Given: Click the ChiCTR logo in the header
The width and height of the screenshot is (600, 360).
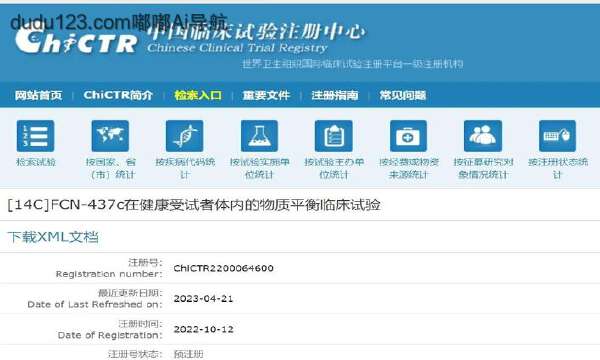Looking at the screenshot, I should point(76,42).
